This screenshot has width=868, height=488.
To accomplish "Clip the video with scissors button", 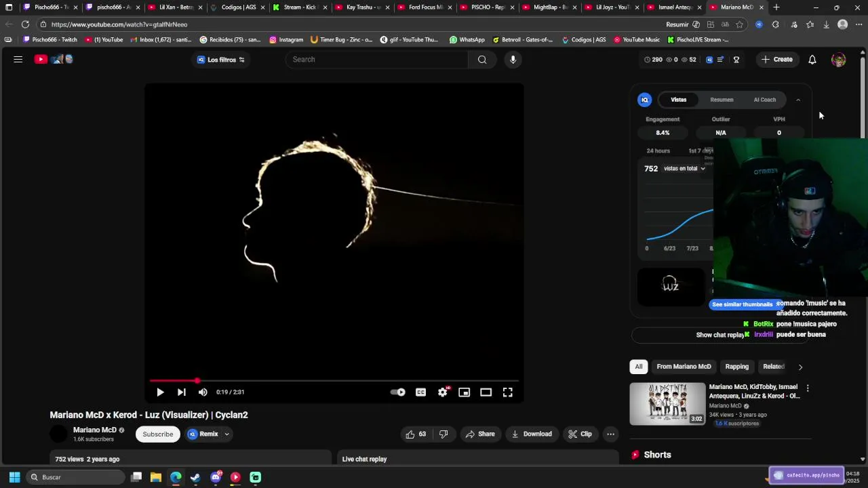I will tap(580, 434).
